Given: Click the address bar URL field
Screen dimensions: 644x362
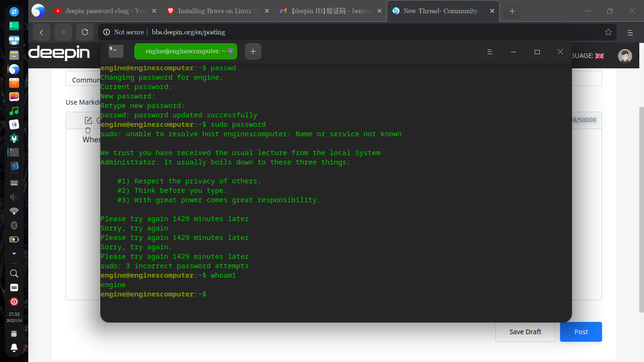Looking at the screenshot, I should pos(357,32).
